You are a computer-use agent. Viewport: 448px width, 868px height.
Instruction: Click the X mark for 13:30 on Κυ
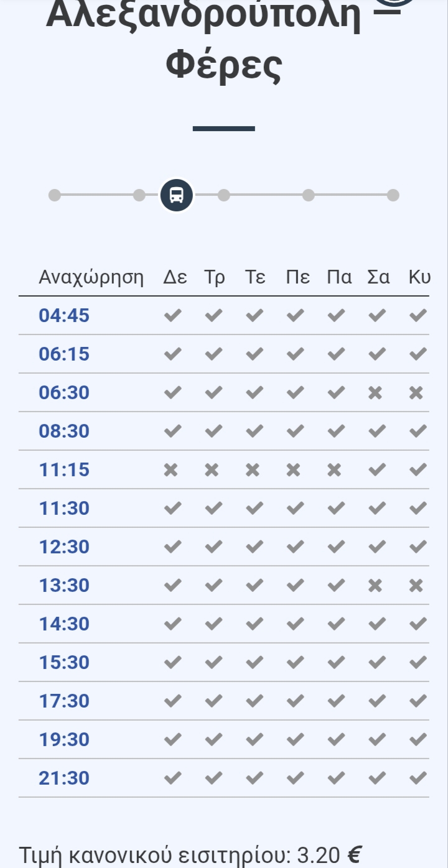click(x=416, y=585)
